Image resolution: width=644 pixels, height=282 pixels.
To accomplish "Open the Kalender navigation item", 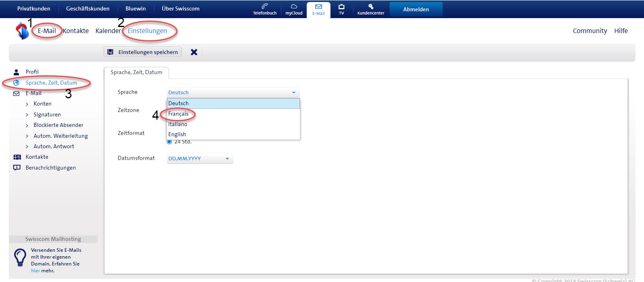I will pos(108,31).
